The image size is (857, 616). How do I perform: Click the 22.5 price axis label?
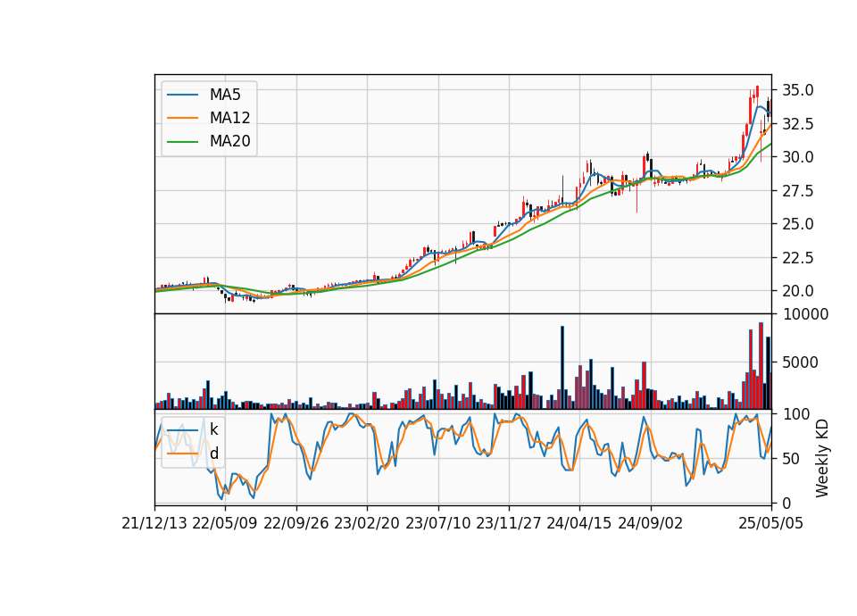[797, 258]
